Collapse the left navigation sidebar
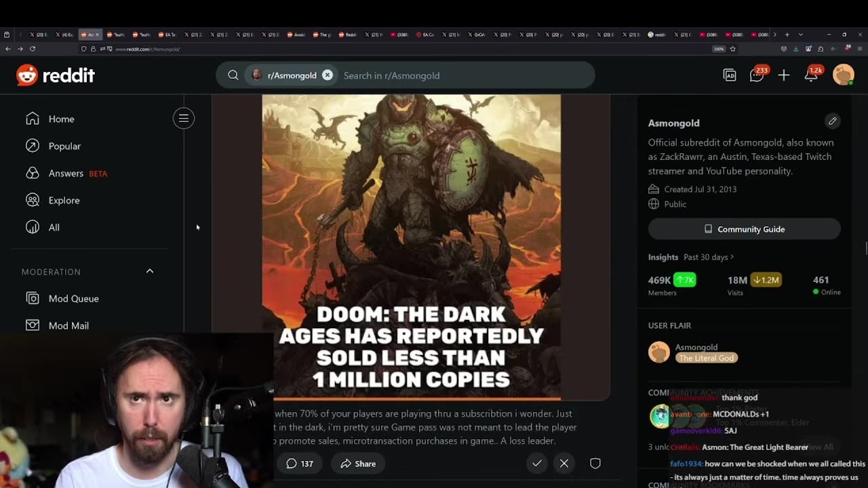 [x=184, y=119]
